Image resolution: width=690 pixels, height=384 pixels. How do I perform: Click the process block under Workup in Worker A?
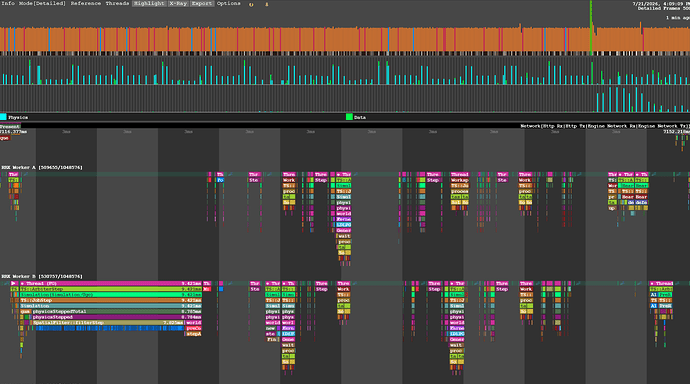point(459,191)
